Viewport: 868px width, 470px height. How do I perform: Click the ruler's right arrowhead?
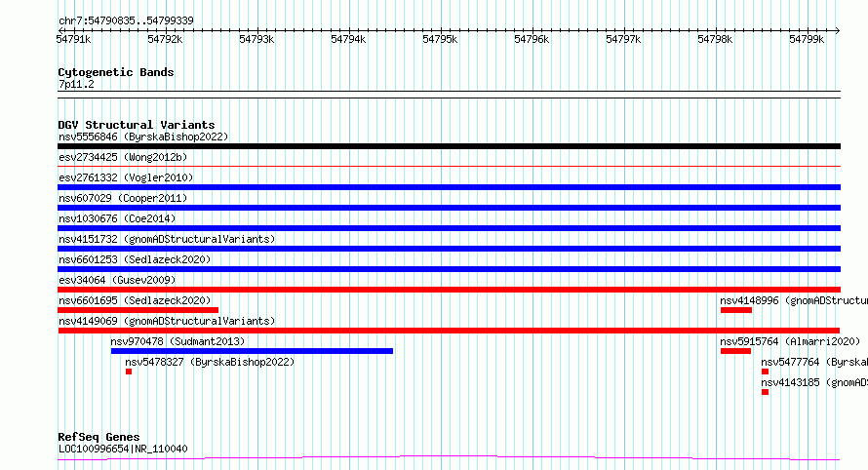(x=838, y=30)
